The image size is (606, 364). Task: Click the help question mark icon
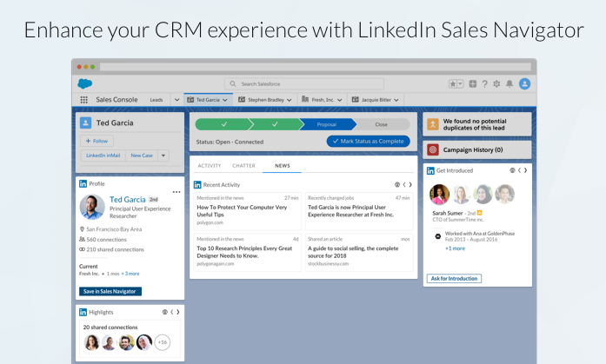[x=485, y=84]
